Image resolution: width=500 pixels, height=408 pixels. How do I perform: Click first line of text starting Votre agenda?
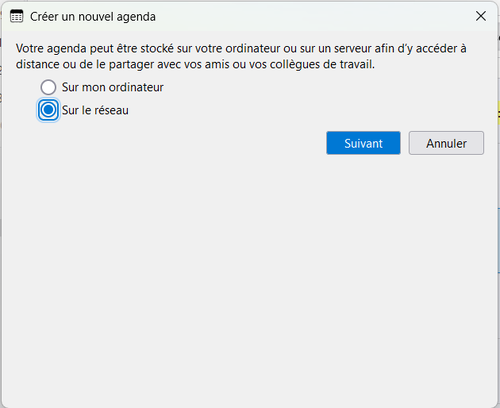[x=241, y=49]
